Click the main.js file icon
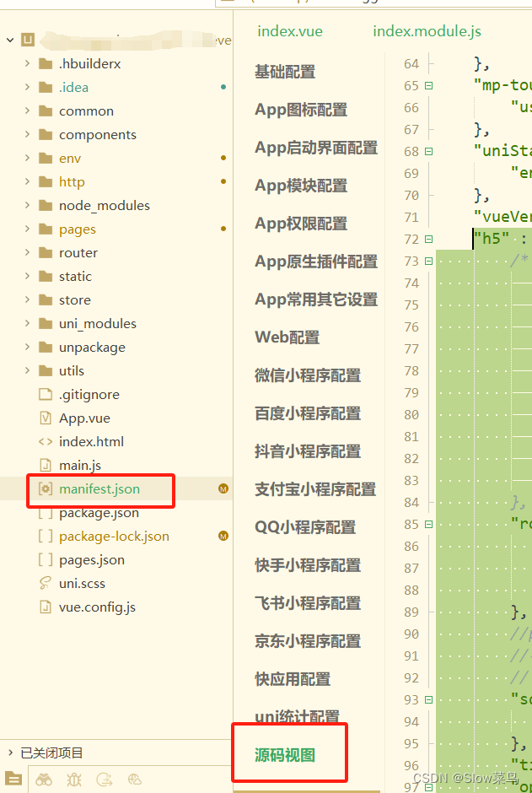532x793 pixels. point(46,466)
